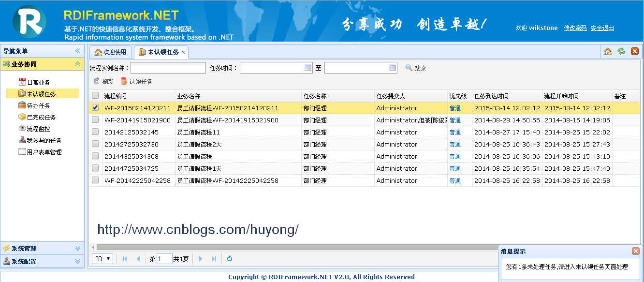
Task: Check row 20142125032145 checkbox
Action: click(x=95, y=132)
